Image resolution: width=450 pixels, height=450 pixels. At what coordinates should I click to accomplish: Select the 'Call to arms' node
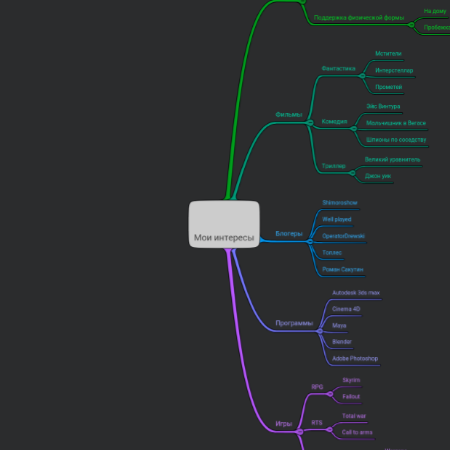(x=357, y=432)
